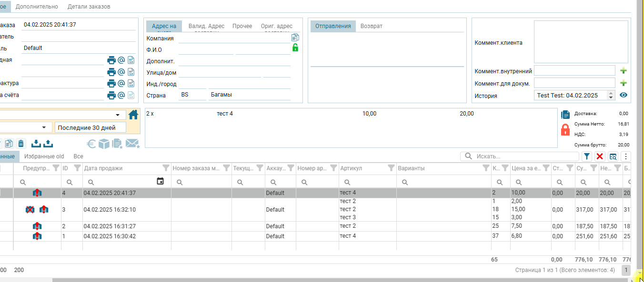This screenshot has width=644, height=282.
Task: Open the three-dot options menu near search
Action: [626, 156]
